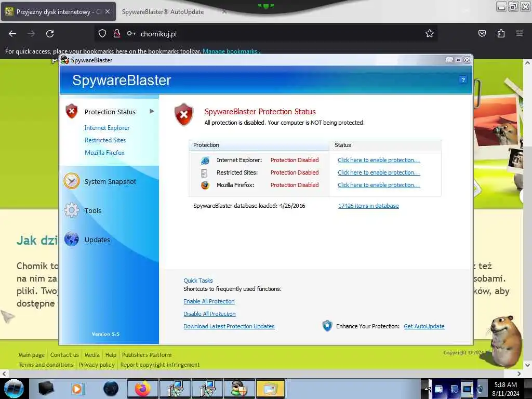Open the Terms and conditions footer link

coord(46,365)
